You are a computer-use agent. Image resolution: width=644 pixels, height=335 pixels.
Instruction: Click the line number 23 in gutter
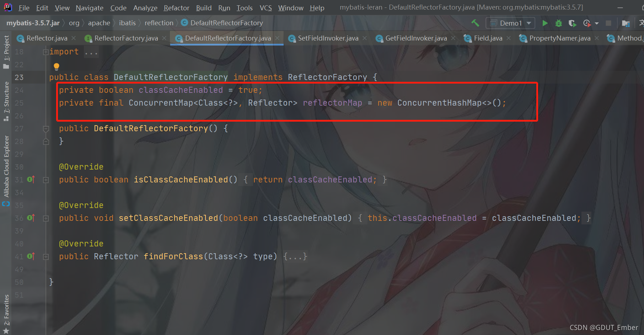[x=19, y=78]
